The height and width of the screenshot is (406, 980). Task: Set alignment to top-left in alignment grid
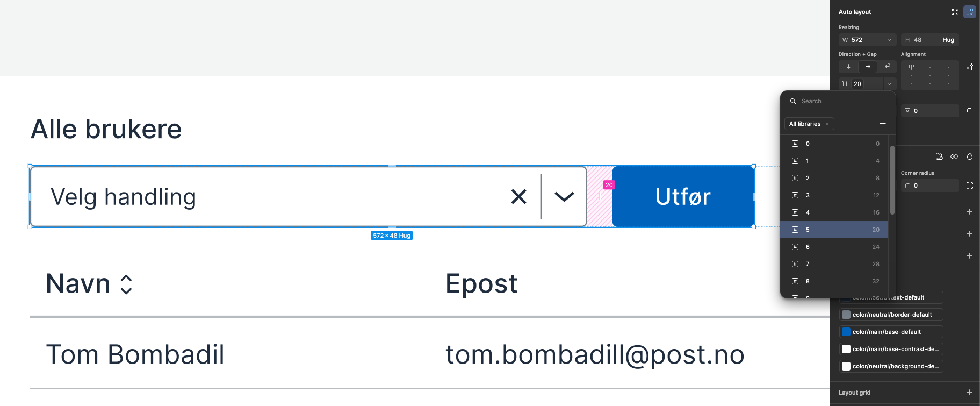click(911, 67)
